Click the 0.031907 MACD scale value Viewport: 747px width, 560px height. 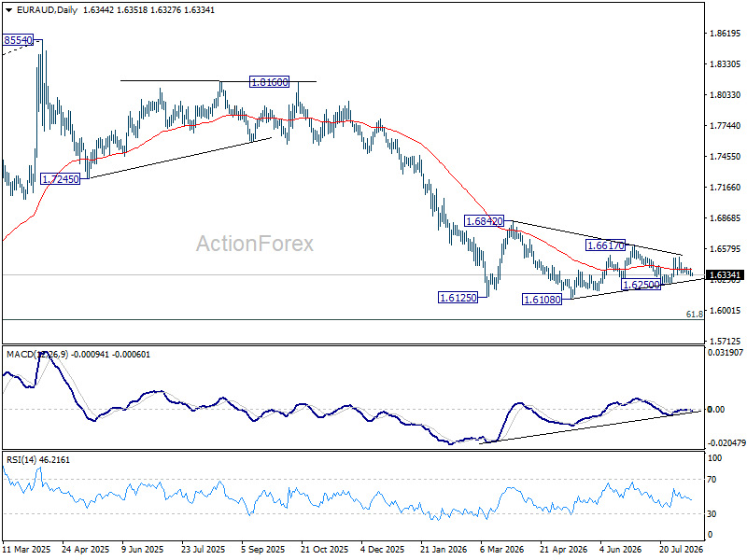[x=726, y=353]
